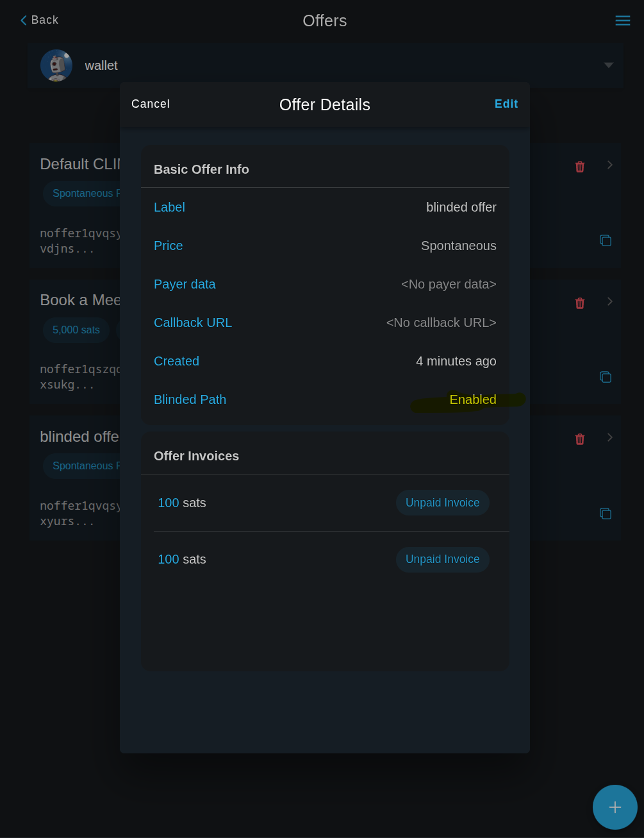Click trash icon for Book a Meeting offer
The height and width of the screenshot is (838, 644).
(580, 303)
